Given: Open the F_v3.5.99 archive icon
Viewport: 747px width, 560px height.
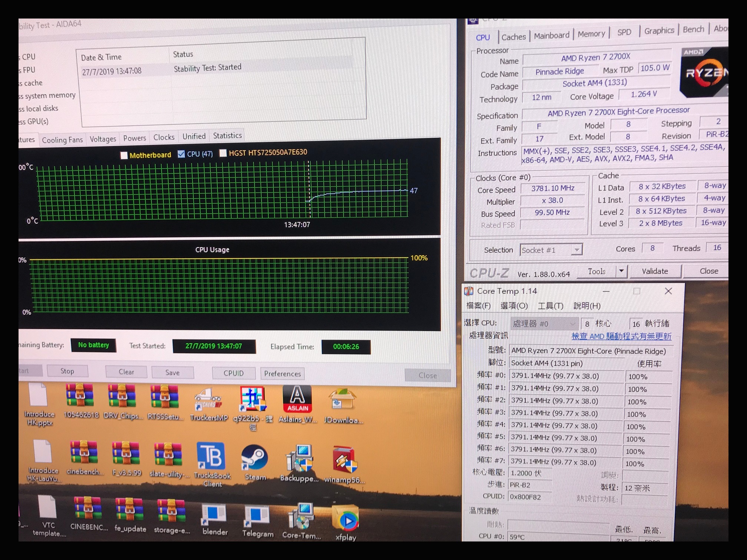Looking at the screenshot, I should coord(126,459).
